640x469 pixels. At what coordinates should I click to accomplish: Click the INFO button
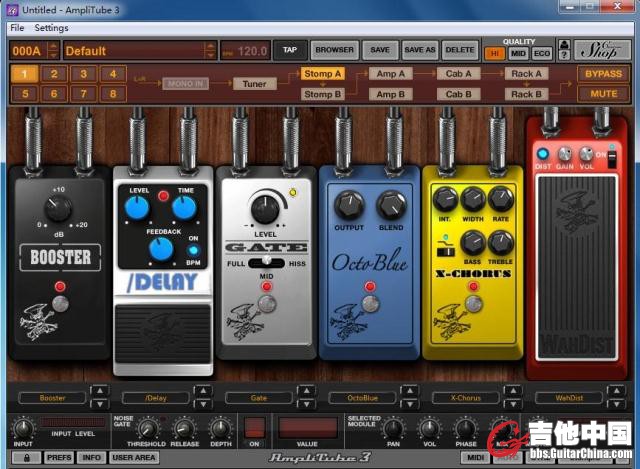(91, 458)
